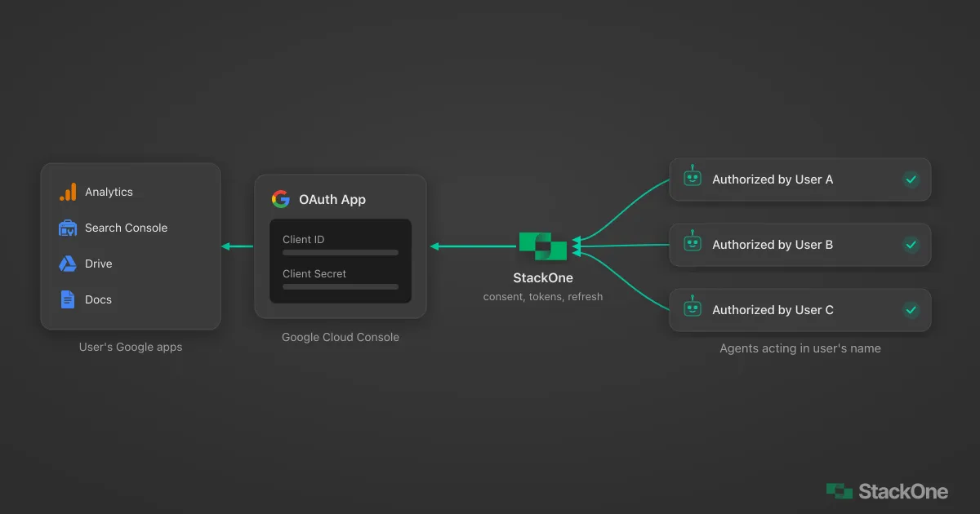Select the Client ID field bar
This screenshot has height=514, width=980.
click(341, 253)
